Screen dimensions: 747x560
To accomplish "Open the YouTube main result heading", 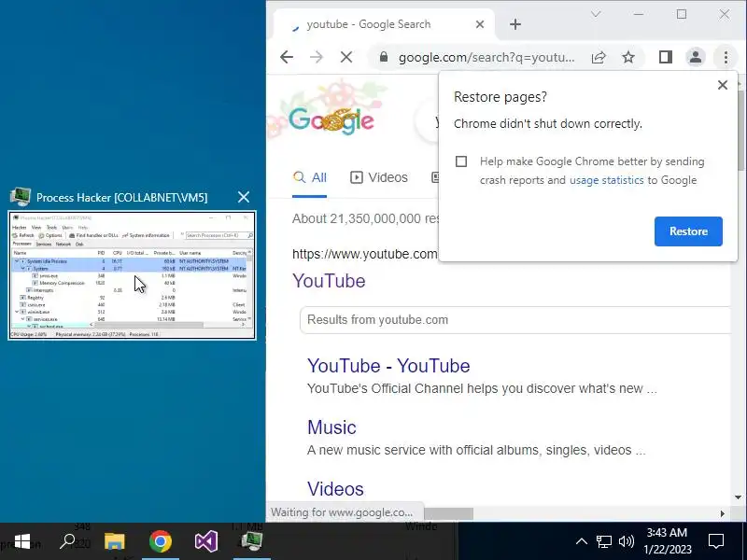I will click(329, 281).
